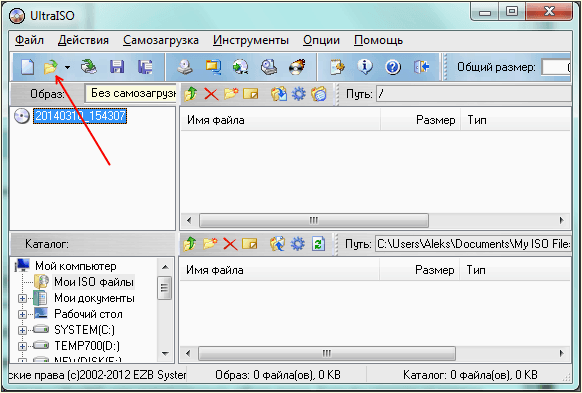Select Мои документы in tree
582x393 pixels.
94,298
